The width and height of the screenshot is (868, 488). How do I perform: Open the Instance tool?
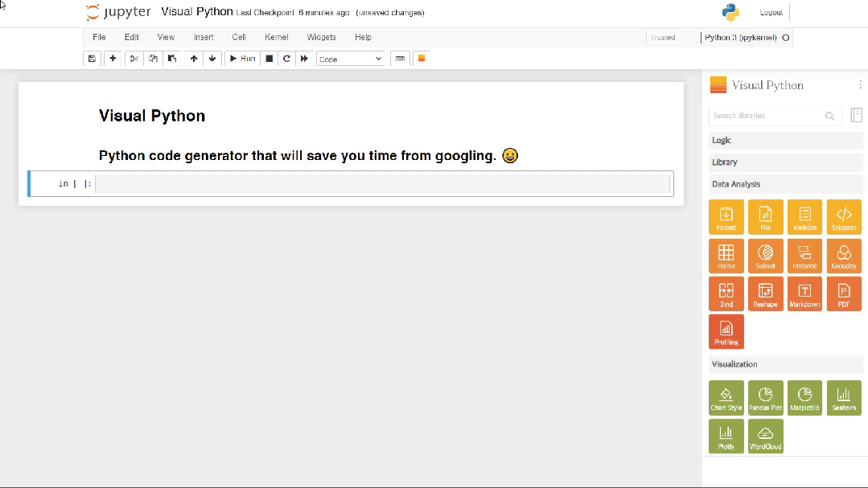pyautogui.click(x=805, y=256)
